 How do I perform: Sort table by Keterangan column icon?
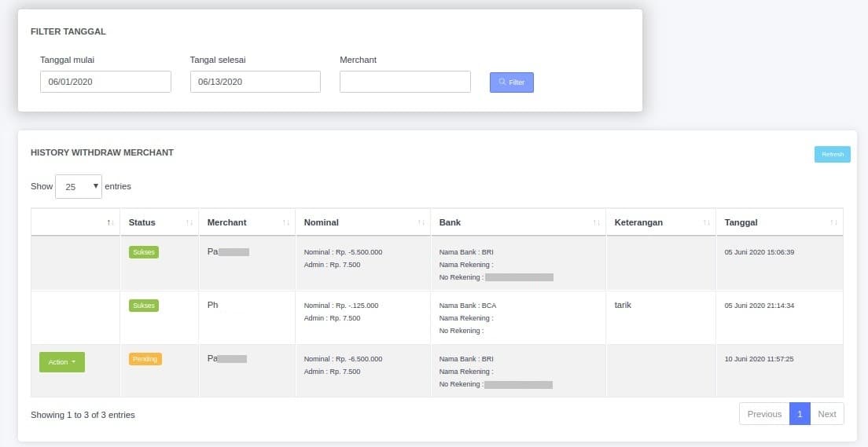pyautogui.click(x=707, y=223)
